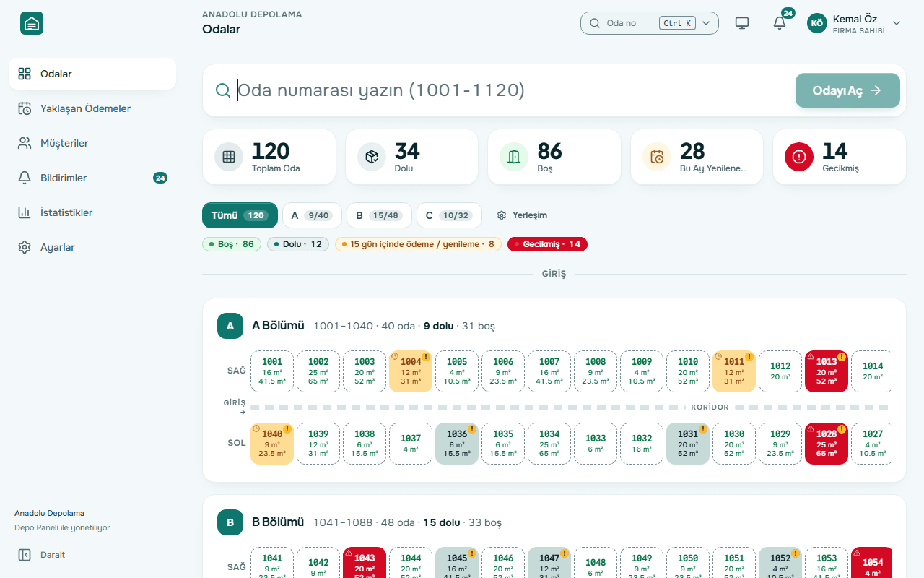Screen dimensions: 924x578
Task: Switch to section C 10/32 tab
Action: 449,215
